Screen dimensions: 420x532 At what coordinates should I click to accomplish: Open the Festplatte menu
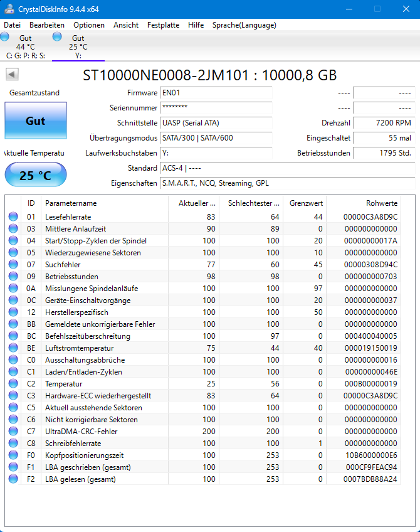(163, 25)
